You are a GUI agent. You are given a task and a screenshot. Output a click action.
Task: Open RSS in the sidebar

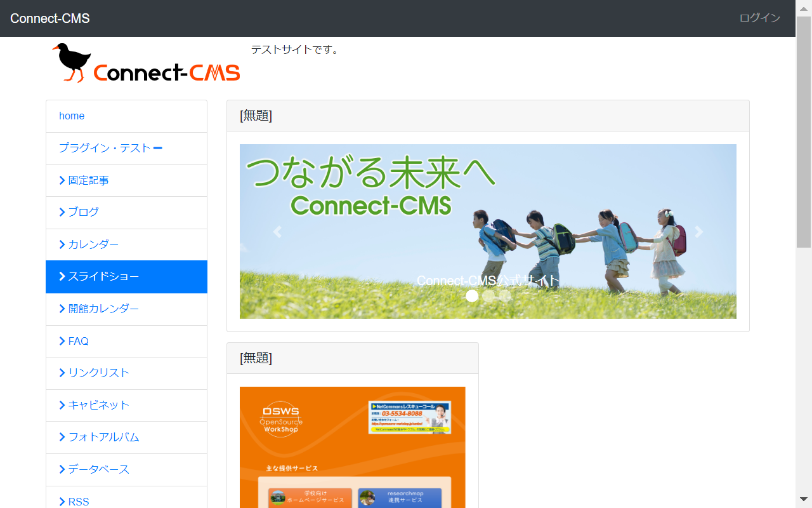tap(126, 497)
